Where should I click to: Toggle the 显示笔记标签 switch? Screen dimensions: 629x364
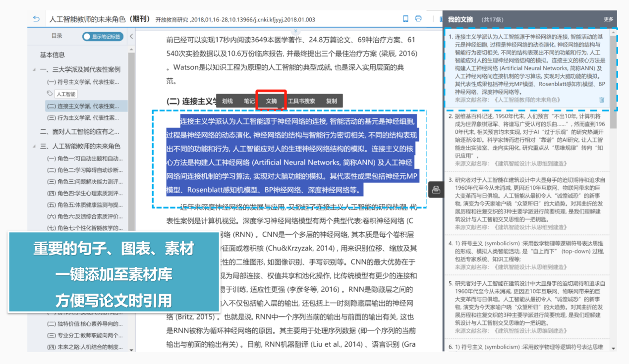103,36
